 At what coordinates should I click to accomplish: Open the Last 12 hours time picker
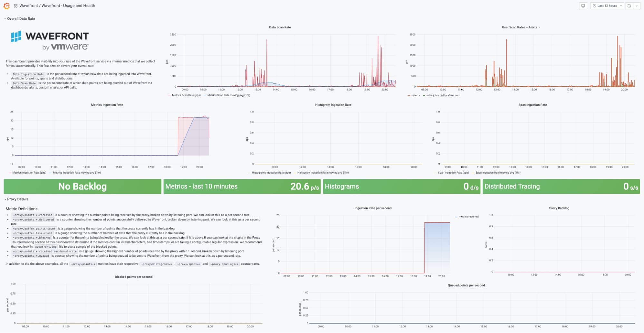(607, 6)
